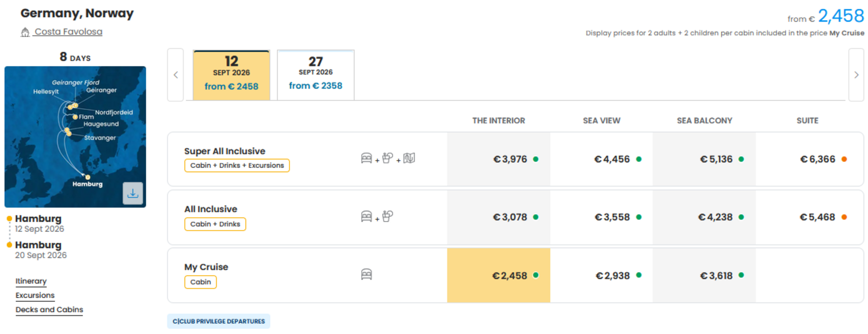Show previous departure dates with left chevron

[x=176, y=75]
